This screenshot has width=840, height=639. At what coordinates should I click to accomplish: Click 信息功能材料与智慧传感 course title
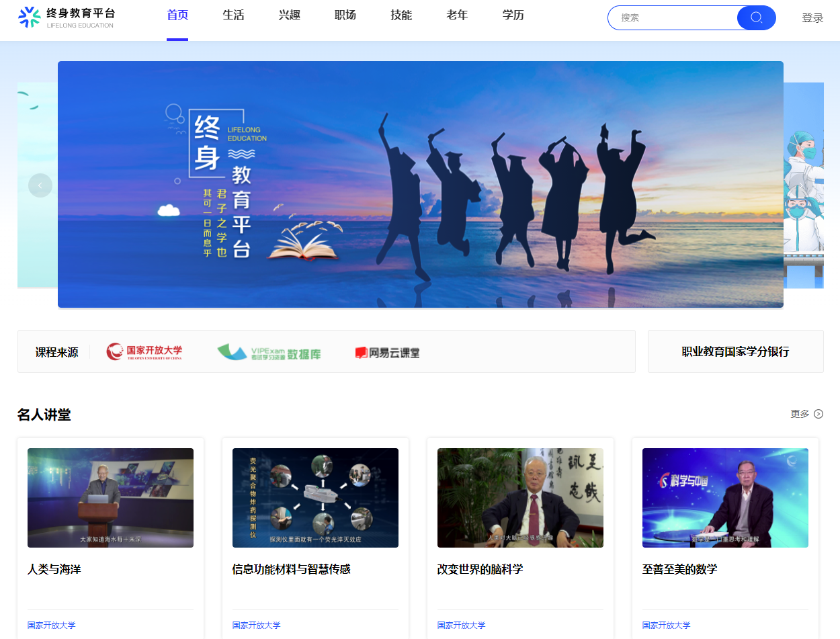[x=292, y=569]
